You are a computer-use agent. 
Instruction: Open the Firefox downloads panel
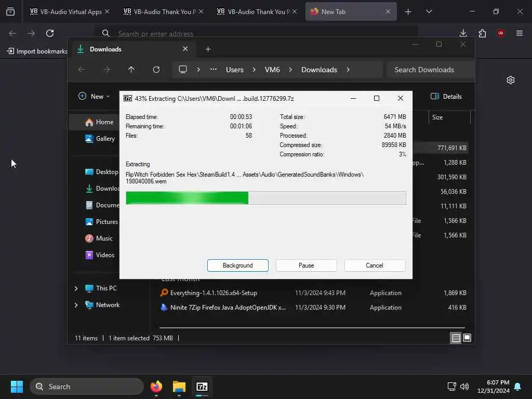pos(463,33)
